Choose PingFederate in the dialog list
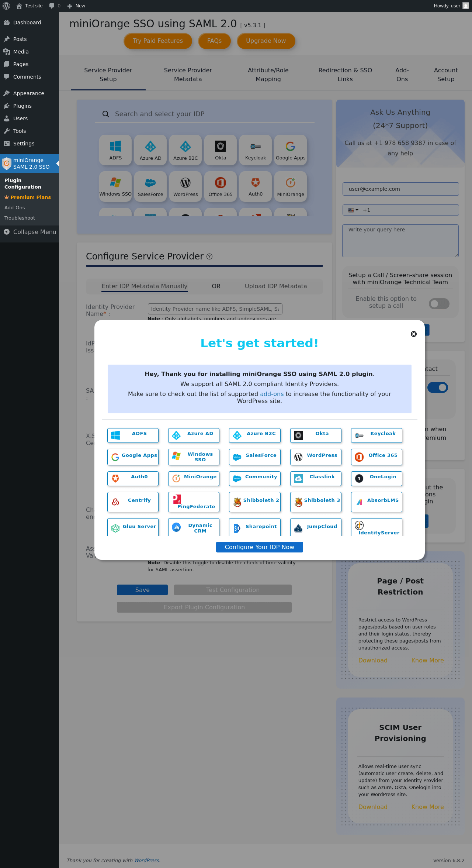This screenshot has height=868, width=472. coord(194,502)
